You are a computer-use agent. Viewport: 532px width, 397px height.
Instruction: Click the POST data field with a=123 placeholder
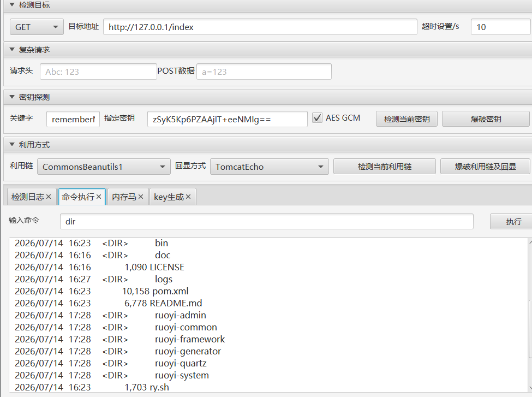[264, 72]
